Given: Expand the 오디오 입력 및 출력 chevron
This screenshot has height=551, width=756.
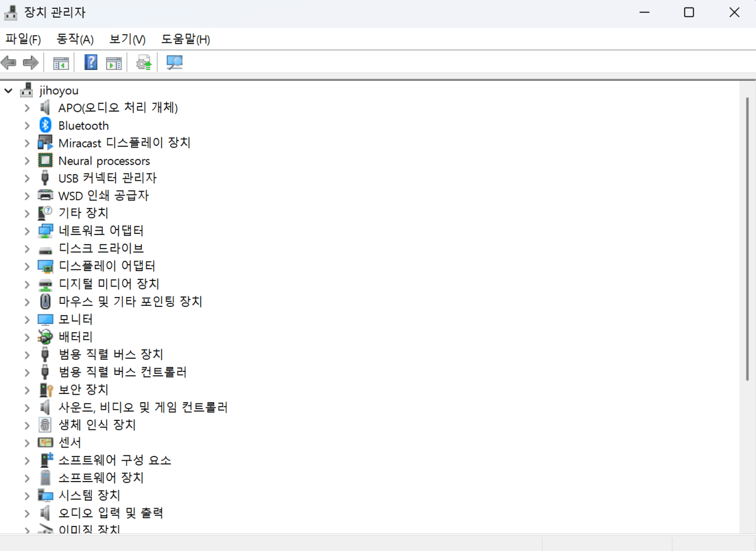Looking at the screenshot, I should tap(27, 513).
